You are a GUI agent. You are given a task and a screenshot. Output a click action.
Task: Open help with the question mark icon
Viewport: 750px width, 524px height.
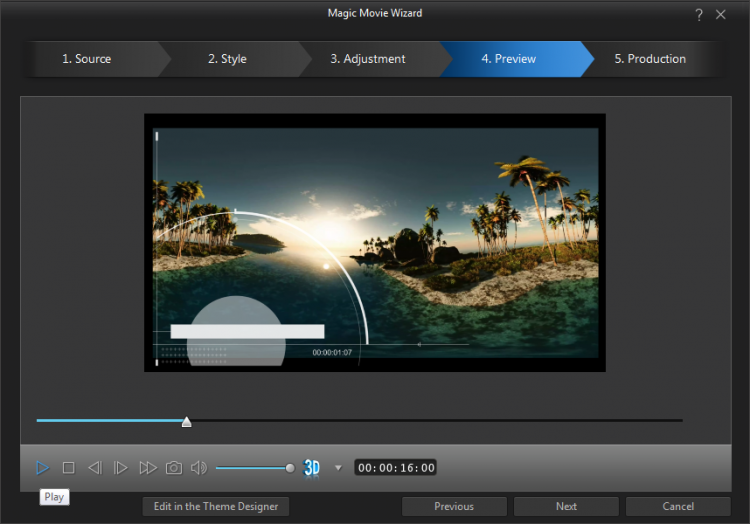[x=699, y=14]
